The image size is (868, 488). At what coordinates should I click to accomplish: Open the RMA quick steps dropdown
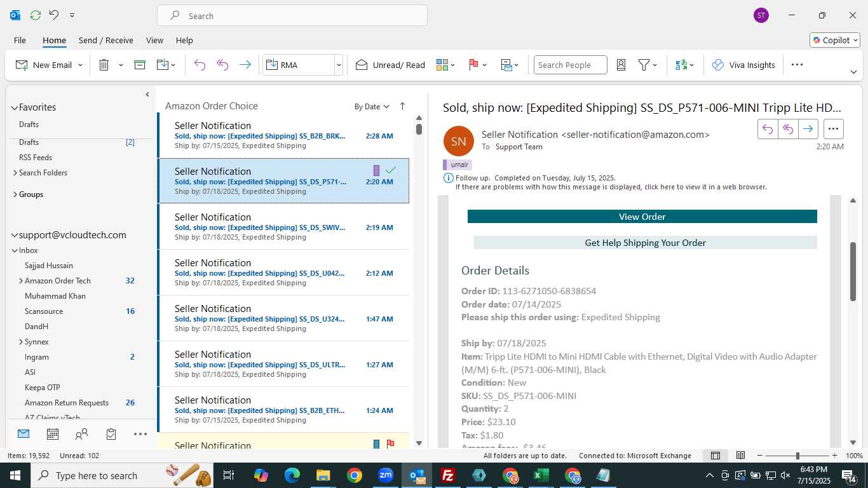click(x=339, y=65)
